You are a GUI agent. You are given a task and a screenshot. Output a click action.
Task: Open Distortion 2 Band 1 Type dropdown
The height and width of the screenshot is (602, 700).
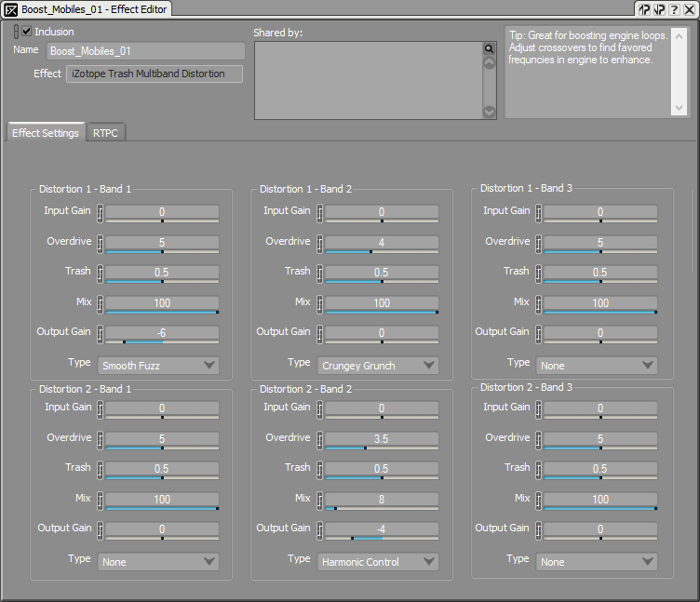pos(158,562)
